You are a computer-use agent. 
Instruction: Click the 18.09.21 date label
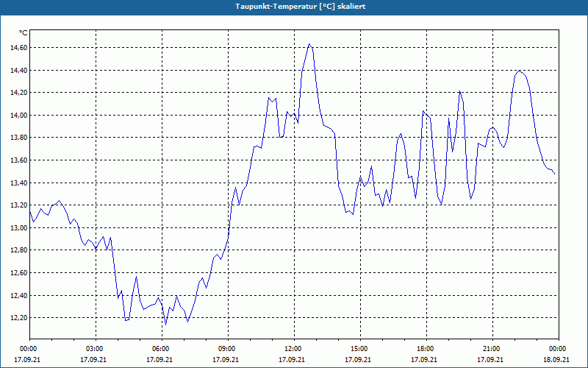coord(556,360)
